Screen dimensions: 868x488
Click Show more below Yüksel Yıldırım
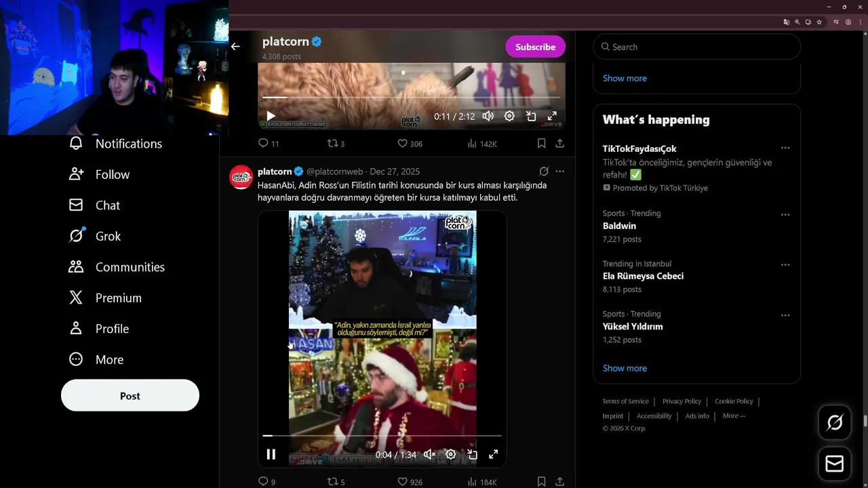pyautogui.click(x=625, y=368)
